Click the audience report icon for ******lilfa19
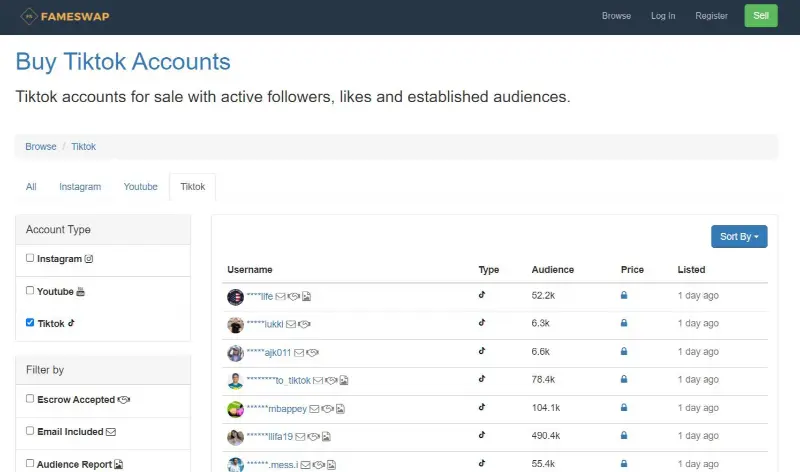The image size is (800, 472). pos(326,437)
